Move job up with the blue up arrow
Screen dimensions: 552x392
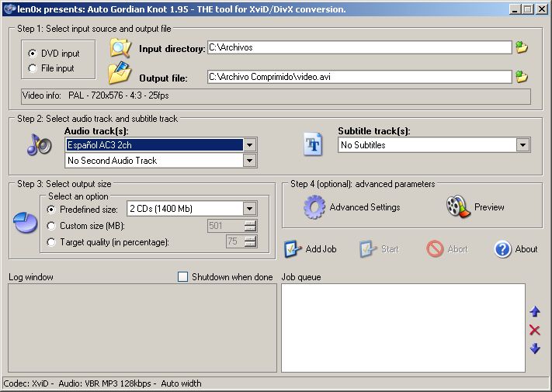point(535,311)
